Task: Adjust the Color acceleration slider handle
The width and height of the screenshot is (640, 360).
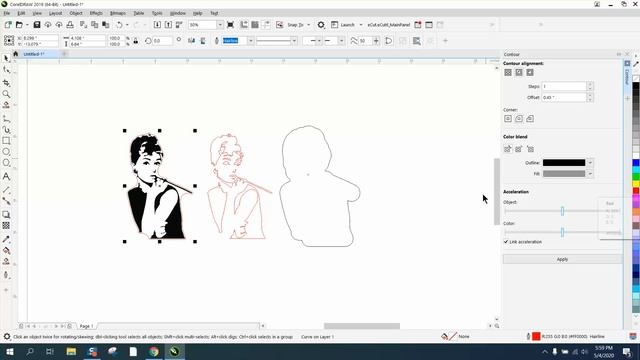Action: (562, 232)
